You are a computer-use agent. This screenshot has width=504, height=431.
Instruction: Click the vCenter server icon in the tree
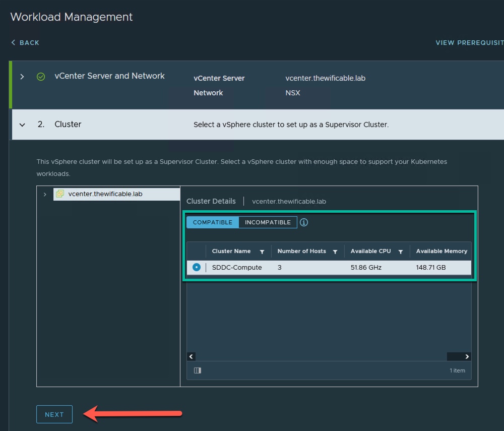point(60,194)
